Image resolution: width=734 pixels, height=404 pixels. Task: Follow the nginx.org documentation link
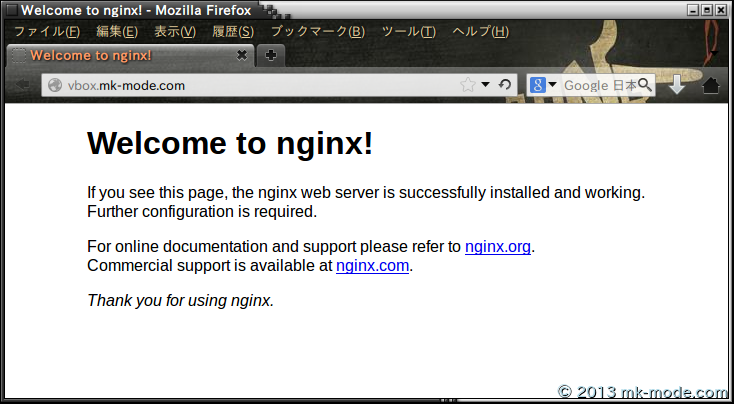tap(497, 247)
